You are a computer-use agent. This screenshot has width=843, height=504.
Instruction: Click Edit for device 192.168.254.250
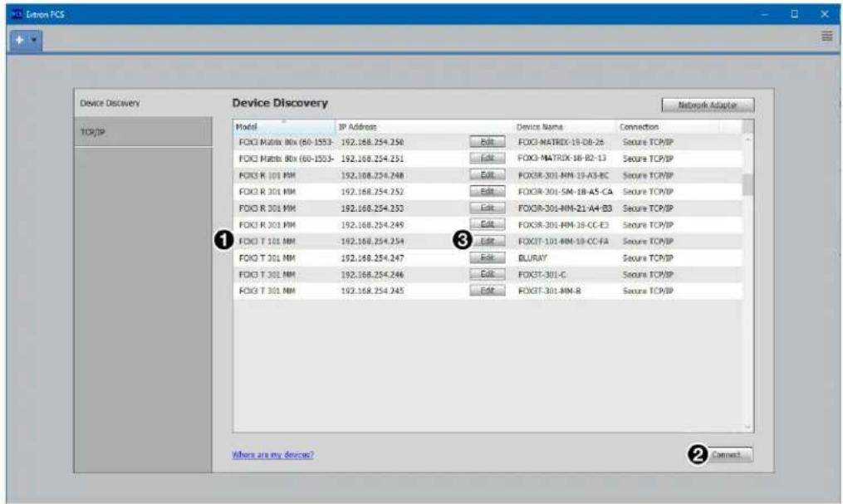pyautogui.click(x=487, y=142)
